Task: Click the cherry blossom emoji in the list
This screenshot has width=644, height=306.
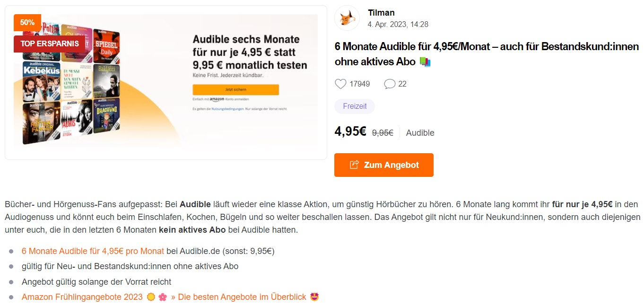Action: [163, 297]
